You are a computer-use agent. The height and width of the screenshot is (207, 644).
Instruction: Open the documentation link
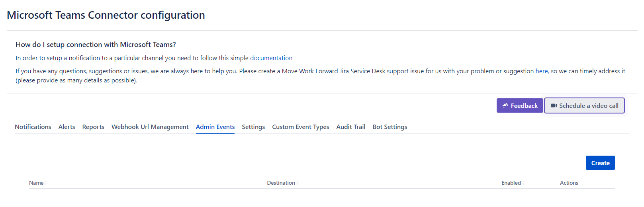point(271,58)
